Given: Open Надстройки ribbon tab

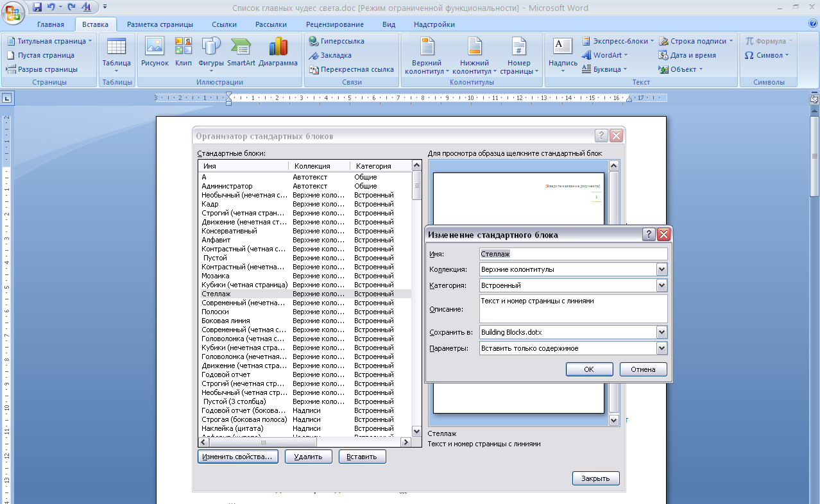Looking at the screenshot, I should (434, 24).
